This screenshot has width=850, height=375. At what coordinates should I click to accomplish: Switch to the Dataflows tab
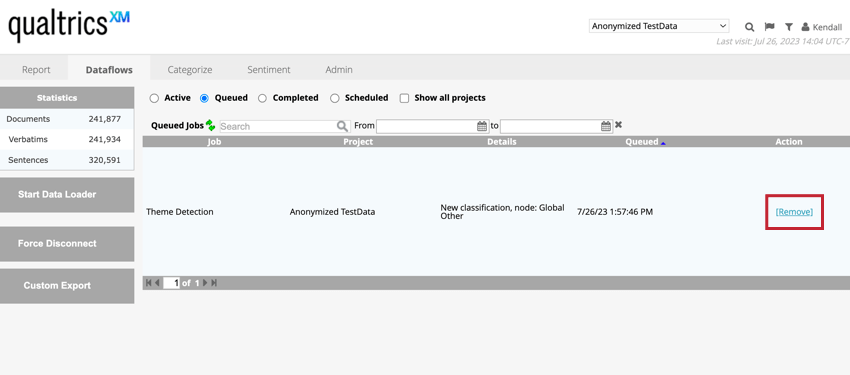pos(109,69)
